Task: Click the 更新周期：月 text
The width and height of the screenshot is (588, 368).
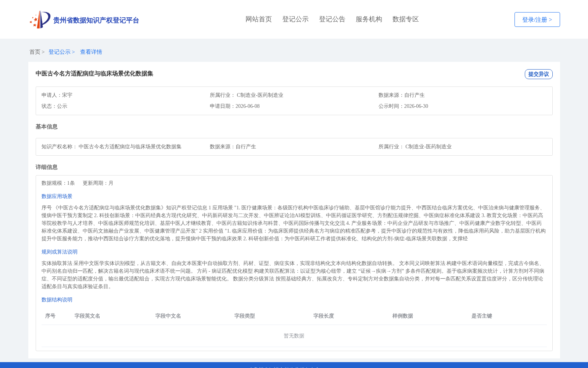Action: tap(98, 183)
